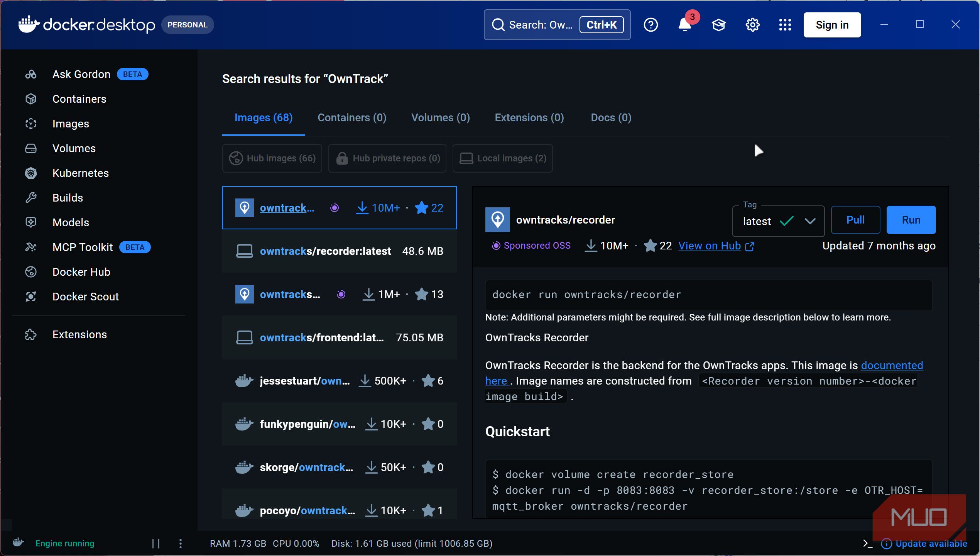980x556 pixels.
Task: Open Ask Gordon in the sidebar
Action: [x=81, y=74]
